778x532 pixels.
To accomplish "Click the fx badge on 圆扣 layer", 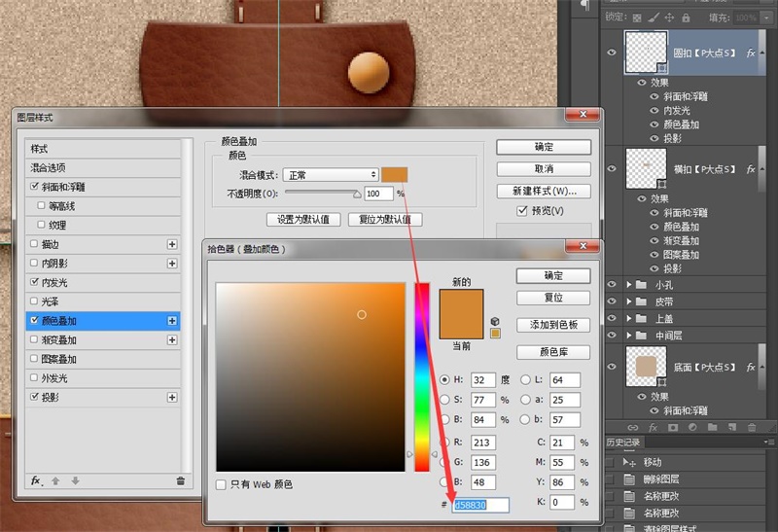I will (x=751, y=53).
